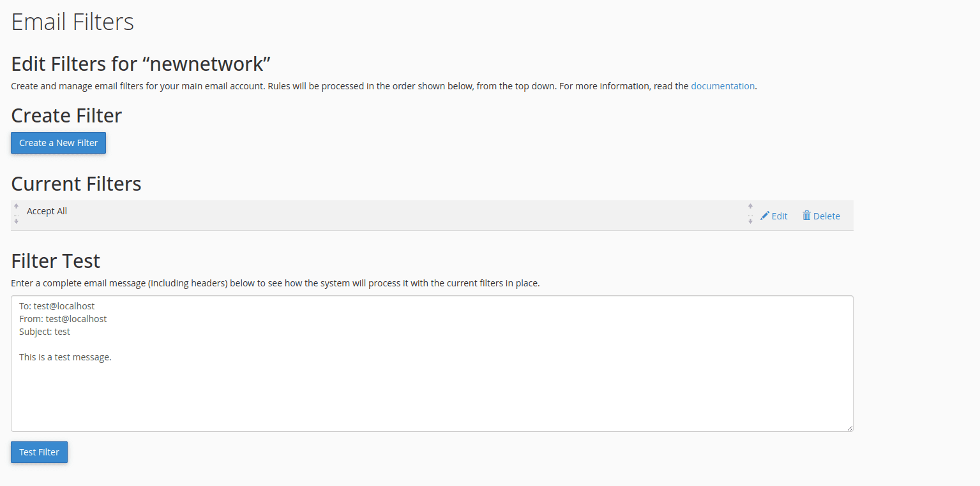Click in the empty area of the test message box
The image size is (980, 486).
[432, 395]
